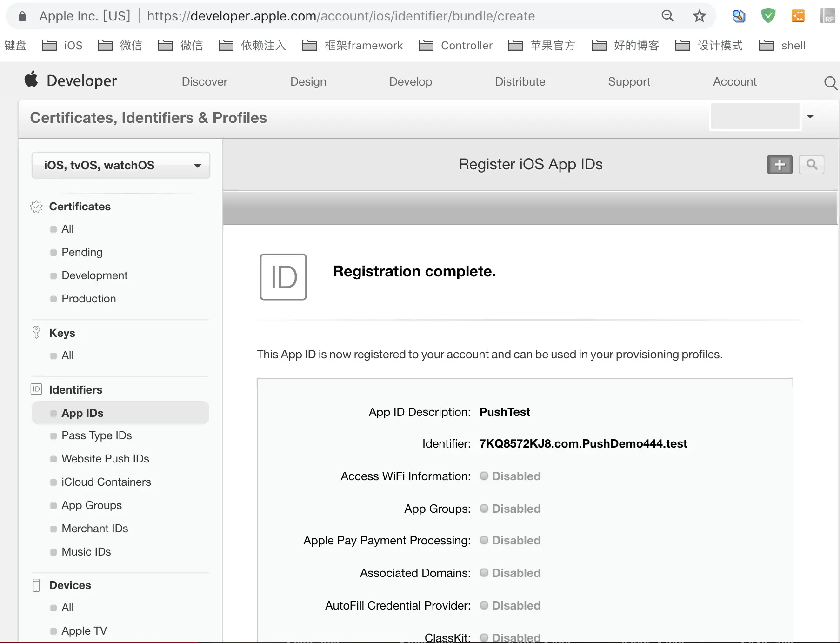Viewport: 840px width, 643px height.
Task: Click the Developer home link
Action: coord(82,81)
